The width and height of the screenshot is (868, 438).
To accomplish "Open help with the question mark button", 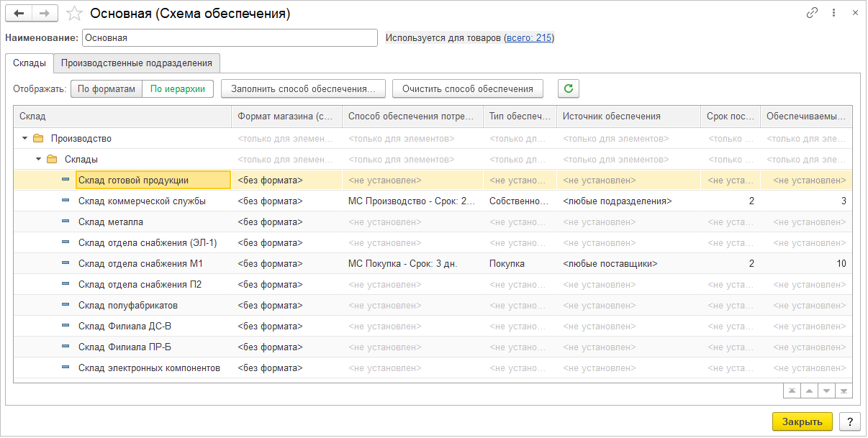I will pyautogui.click(x=849, y=421).
